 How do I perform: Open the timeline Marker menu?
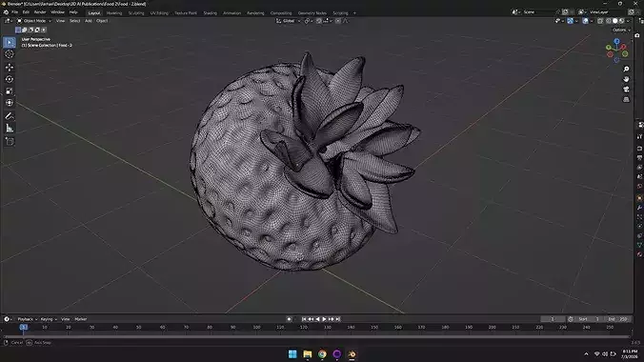(x=80, y=319)
